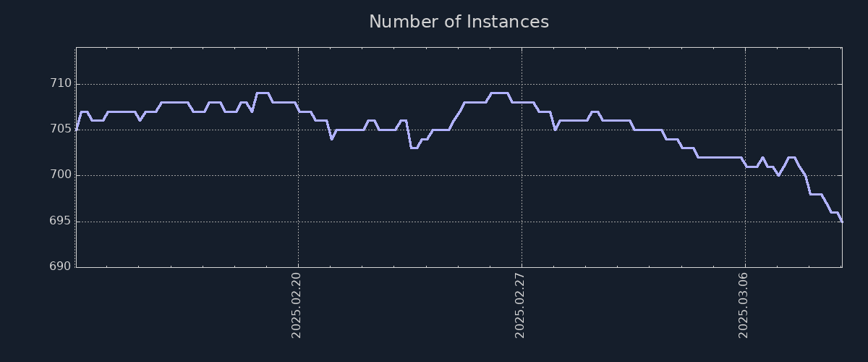Select the 709 peak just before 2025.02.27
Viewport: 868px width, 362px height.
500,93
